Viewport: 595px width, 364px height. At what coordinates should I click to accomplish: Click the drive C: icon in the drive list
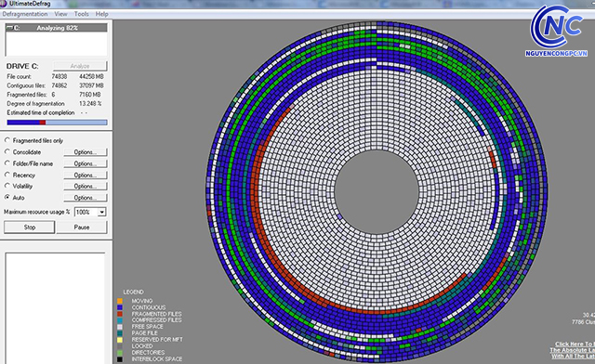click(10, 28)
